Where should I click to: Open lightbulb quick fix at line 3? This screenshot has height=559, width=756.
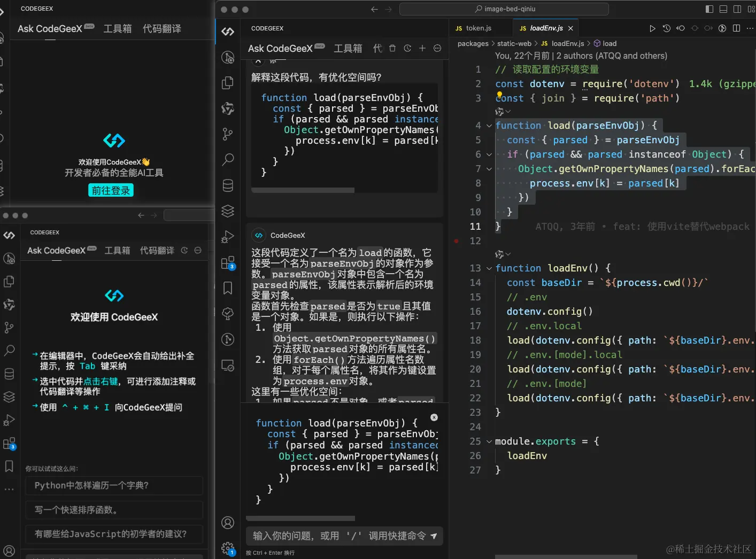pyautogui.click(x=499, y=94)
